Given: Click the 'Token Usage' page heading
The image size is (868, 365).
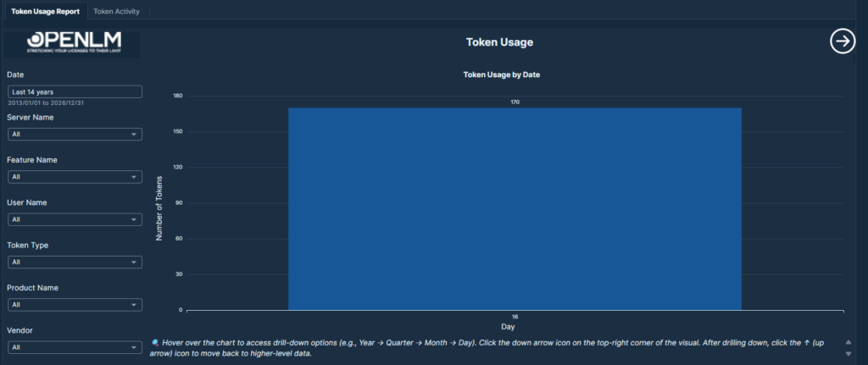Looking at the screenshot, I should [499, 41].
